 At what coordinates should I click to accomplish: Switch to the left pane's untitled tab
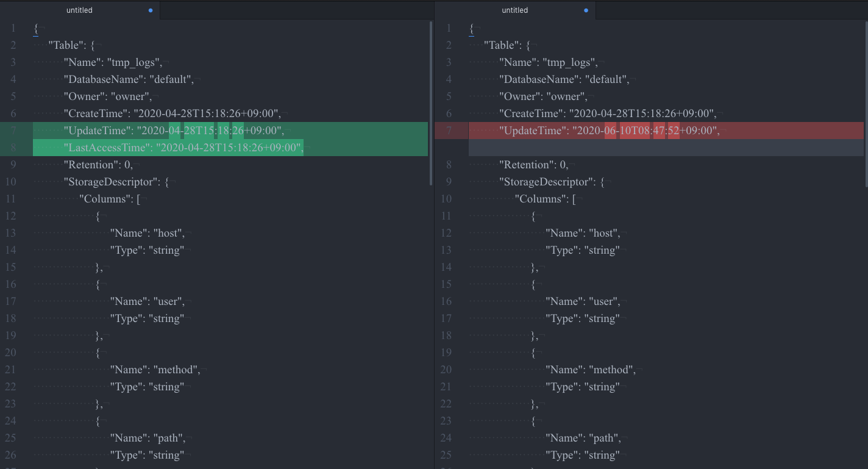tap(80, 10)
